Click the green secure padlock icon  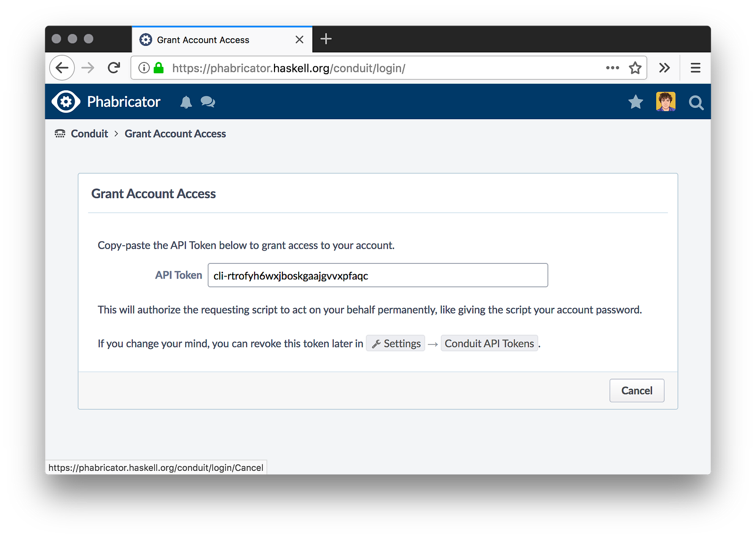(x=159, y=68)
